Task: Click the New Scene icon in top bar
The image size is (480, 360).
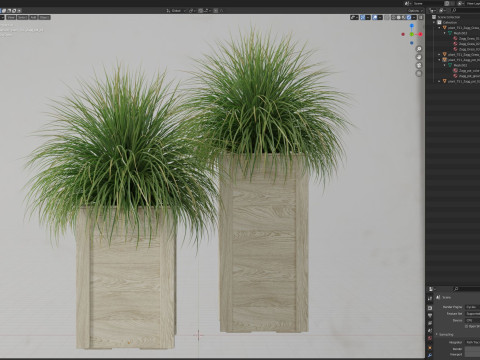Action: coord(447,4)
